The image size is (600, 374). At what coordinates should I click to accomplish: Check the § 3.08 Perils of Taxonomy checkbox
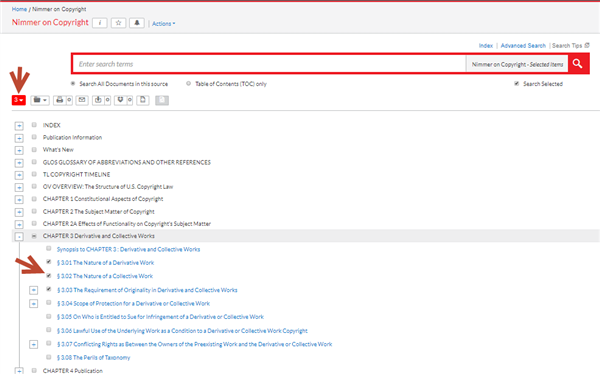49,357
